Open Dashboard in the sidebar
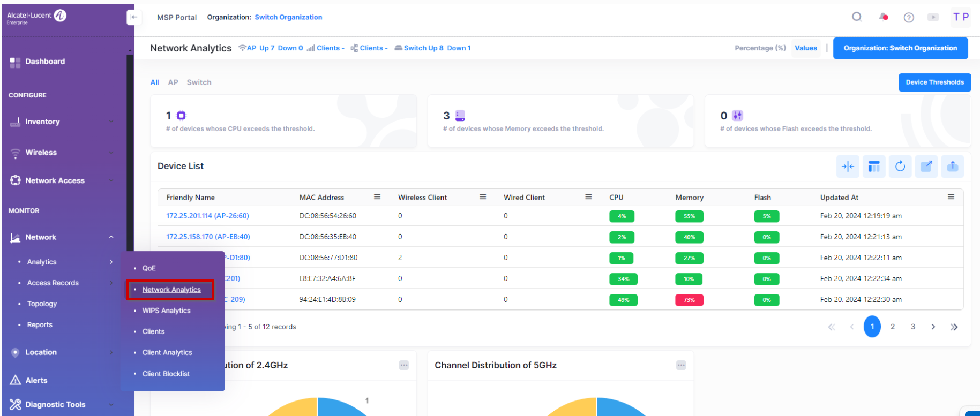Viewport: 980px width, 416px height. (x=45, y=62)
